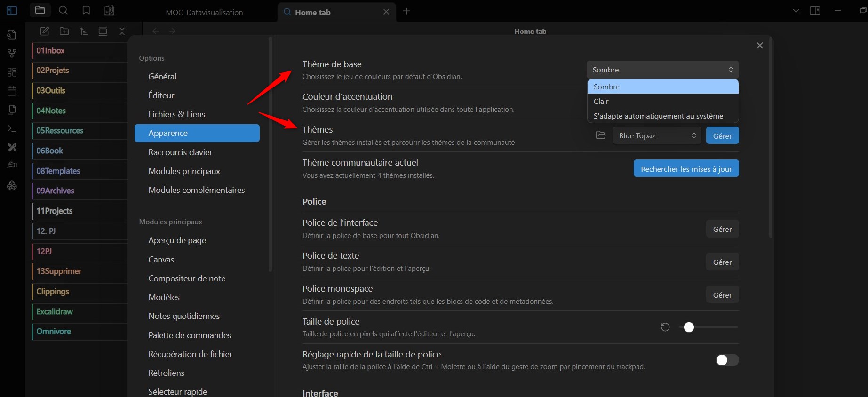This screenshot has height=397, width=868.
Task: Close the settings dialog with X
Action: (760, 46)
